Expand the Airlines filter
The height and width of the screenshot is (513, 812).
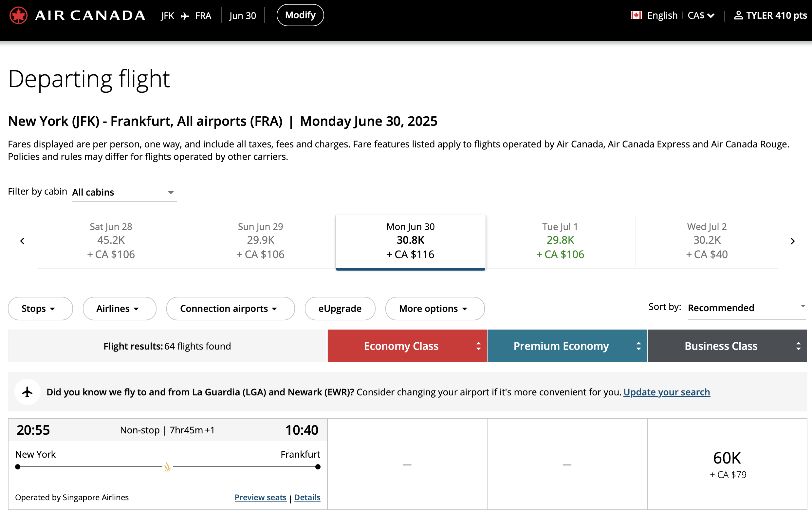tap(120, 309)
